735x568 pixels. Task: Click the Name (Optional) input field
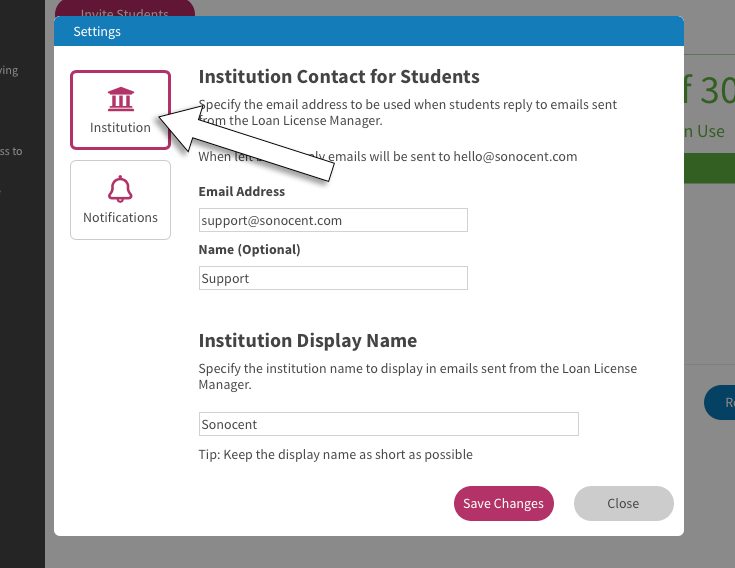pos(333,278)
